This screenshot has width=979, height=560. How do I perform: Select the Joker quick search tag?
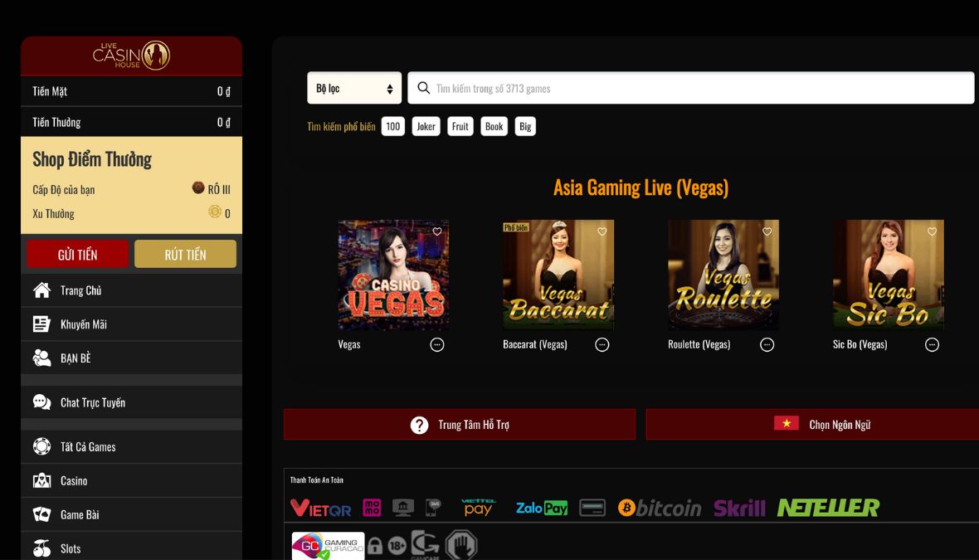click(426, 125)
